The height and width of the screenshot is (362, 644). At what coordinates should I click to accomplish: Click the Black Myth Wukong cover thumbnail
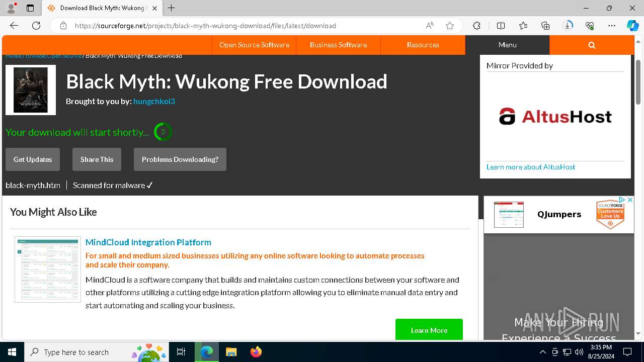(31, 90)
